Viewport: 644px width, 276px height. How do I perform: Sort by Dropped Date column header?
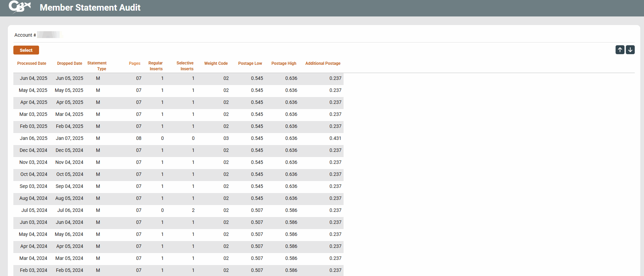click(x=70, y=63)
